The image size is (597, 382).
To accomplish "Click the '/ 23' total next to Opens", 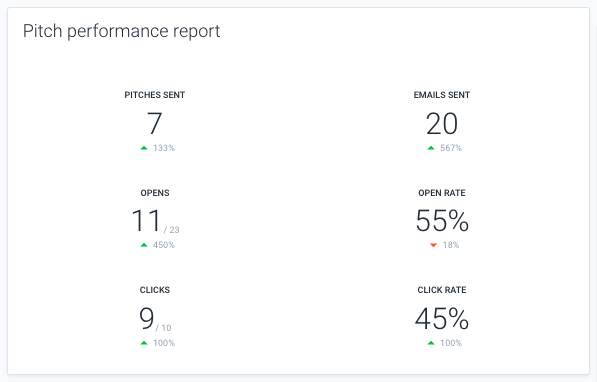I will pyautogui.click(x=172, y=230).
